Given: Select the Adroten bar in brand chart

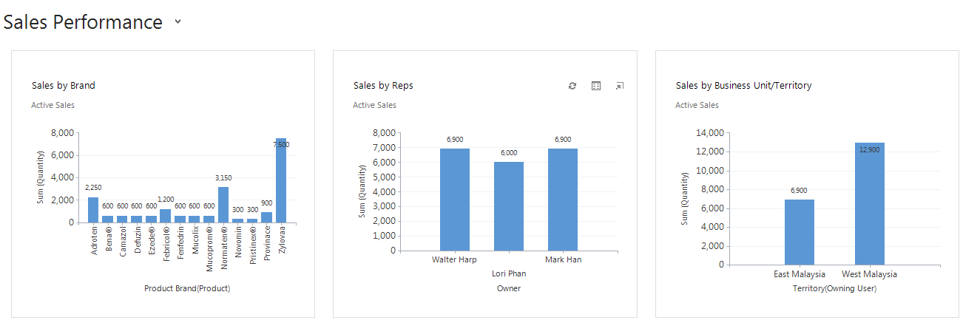Looking at the screenshot, I should 93,210.
